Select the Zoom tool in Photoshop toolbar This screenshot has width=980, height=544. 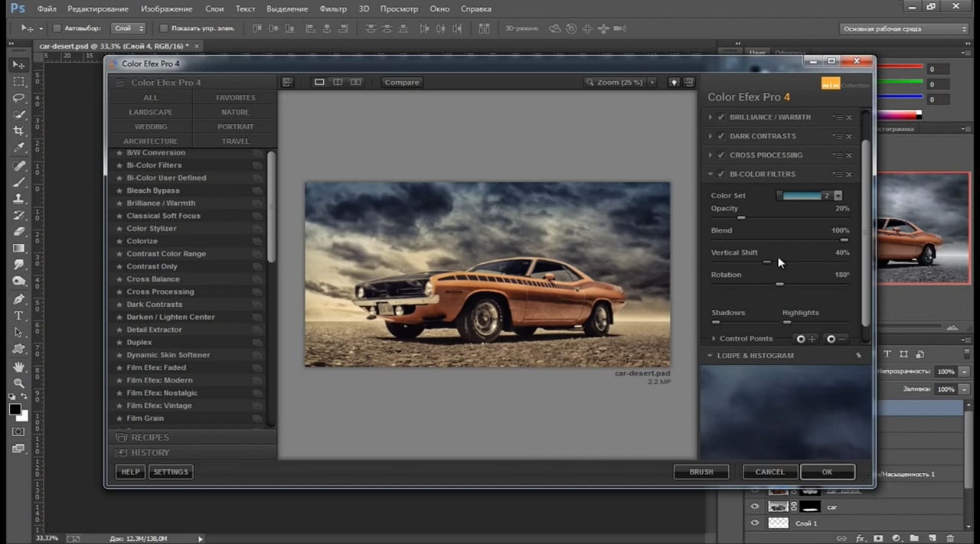pos(19,383)
